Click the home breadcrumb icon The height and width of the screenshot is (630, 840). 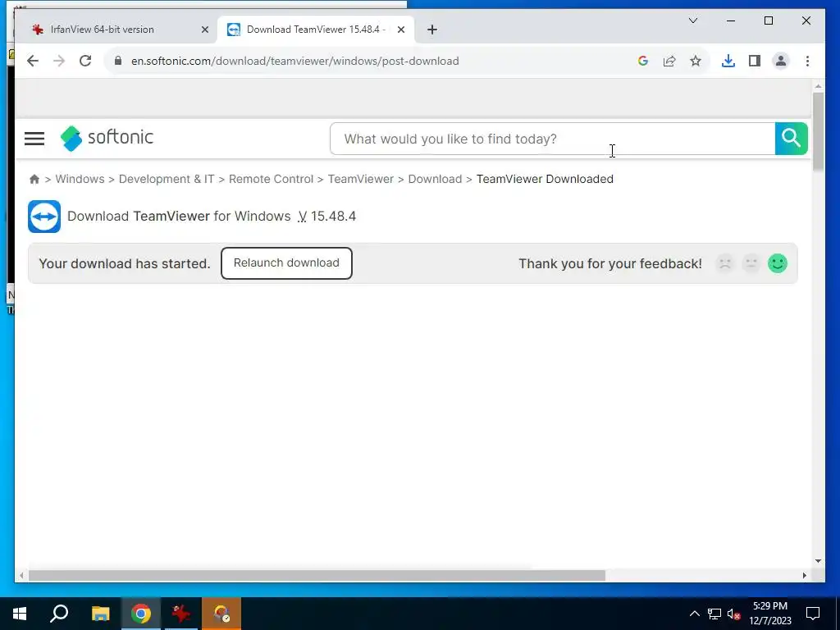coord(34,179)
